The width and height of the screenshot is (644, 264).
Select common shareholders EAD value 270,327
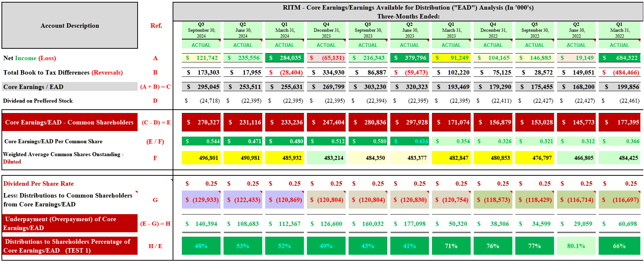point(201,122)
